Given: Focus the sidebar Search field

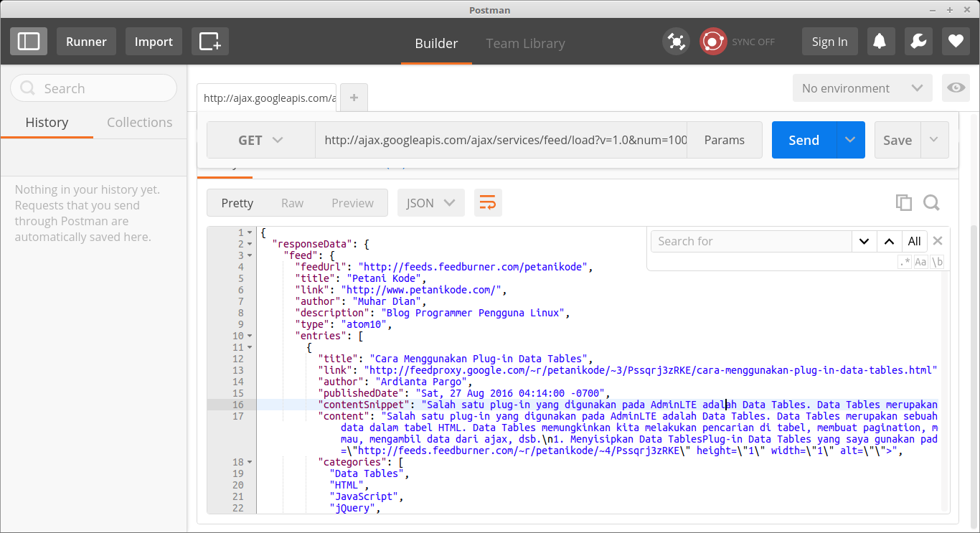Looking at the screenshot, I should [93, 88].
